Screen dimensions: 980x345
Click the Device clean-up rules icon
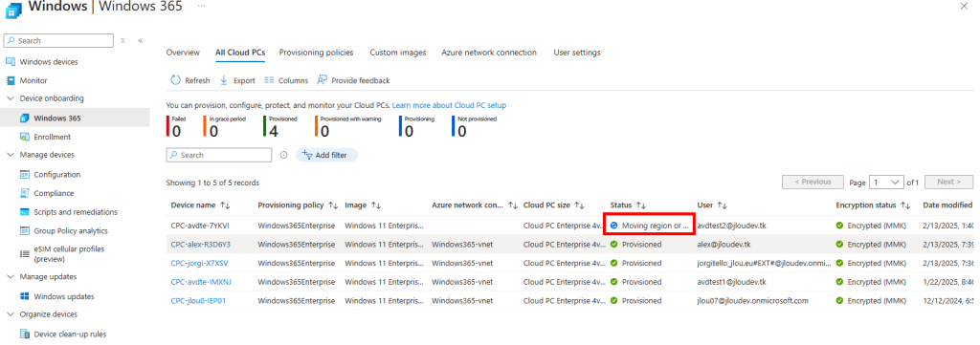(x=24, y=334)
